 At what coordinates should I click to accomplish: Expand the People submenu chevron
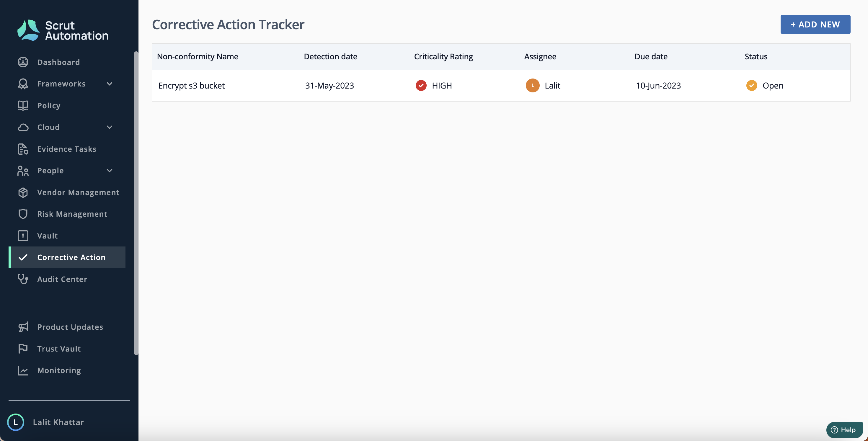pyautogui.click(x=110, y=171)
